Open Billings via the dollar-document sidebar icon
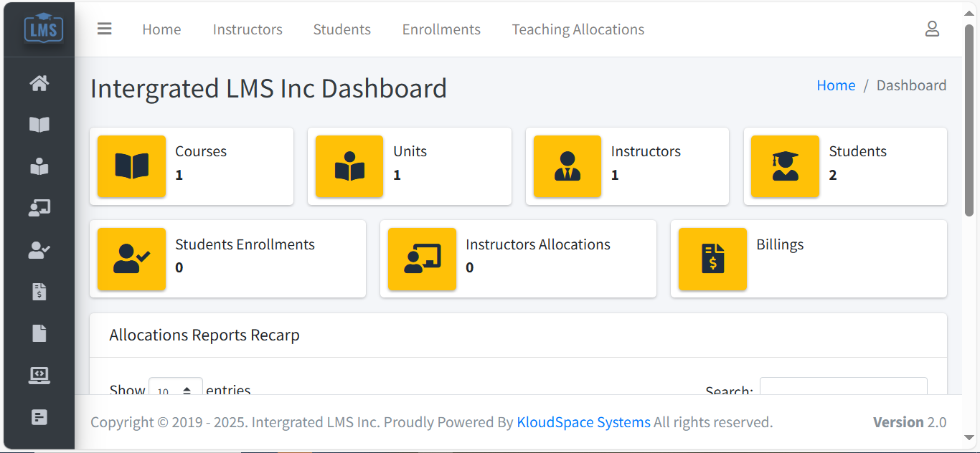 pyautogui.click(x=39, y=291)
